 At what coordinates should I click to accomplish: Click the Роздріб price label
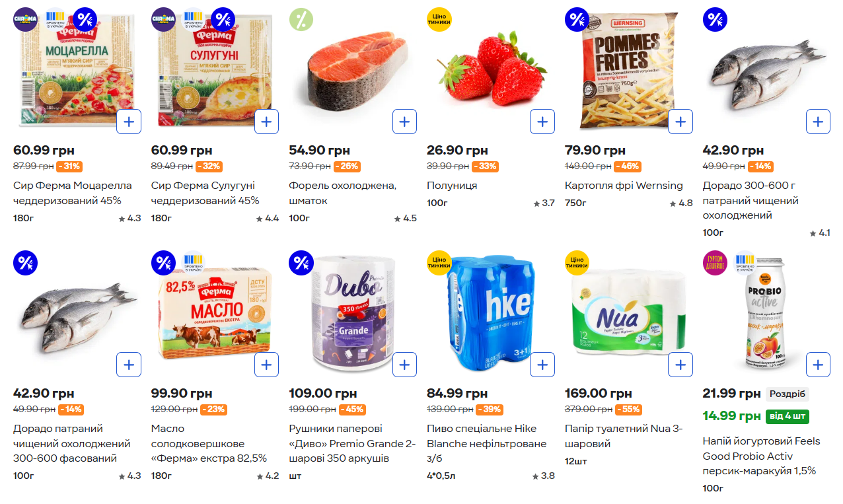pyautogui.click(x=788, y=394)
